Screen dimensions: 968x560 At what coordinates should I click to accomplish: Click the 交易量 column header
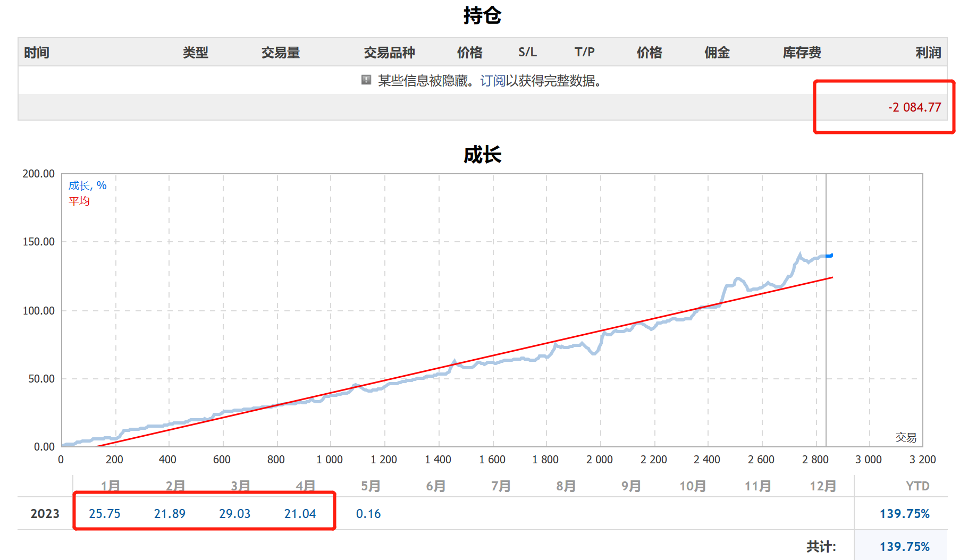(x=281, y=52)
